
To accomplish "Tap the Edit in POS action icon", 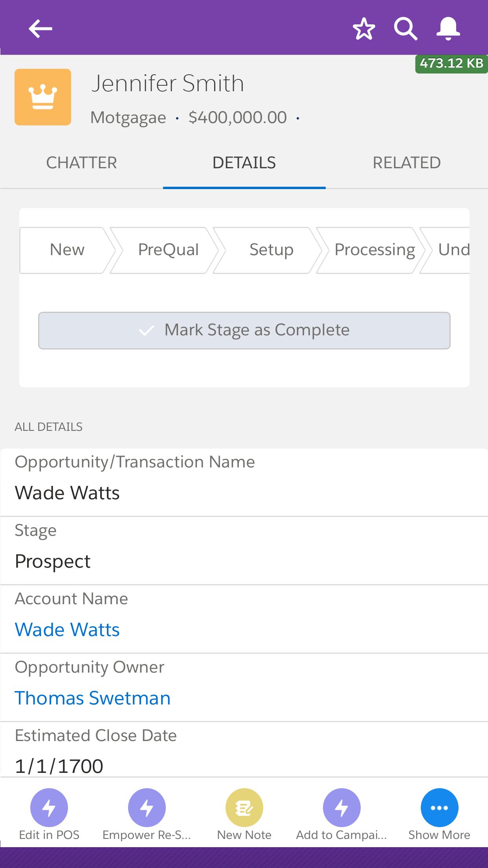I will pyautogui.click(x=49, y=807).
